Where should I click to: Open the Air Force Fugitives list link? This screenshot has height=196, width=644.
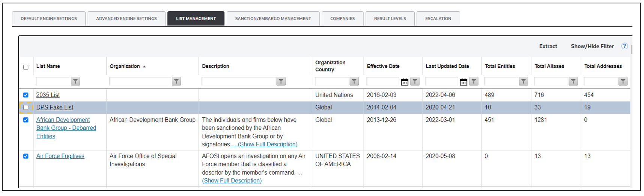pos(60,156)
